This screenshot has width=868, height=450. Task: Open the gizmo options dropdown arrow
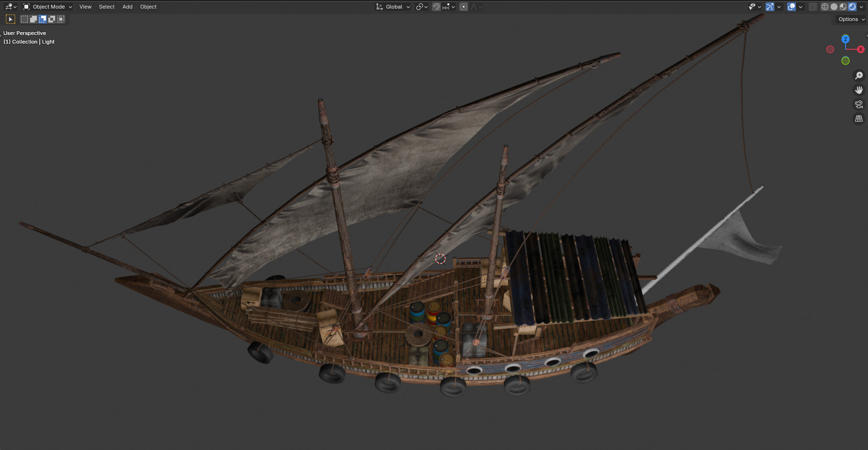(x=779, y=7)
